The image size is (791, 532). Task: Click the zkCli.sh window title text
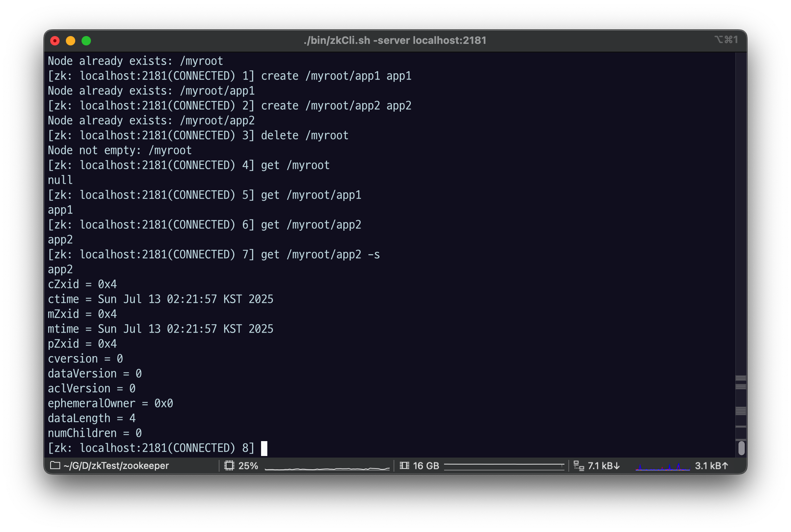(395, 40)
